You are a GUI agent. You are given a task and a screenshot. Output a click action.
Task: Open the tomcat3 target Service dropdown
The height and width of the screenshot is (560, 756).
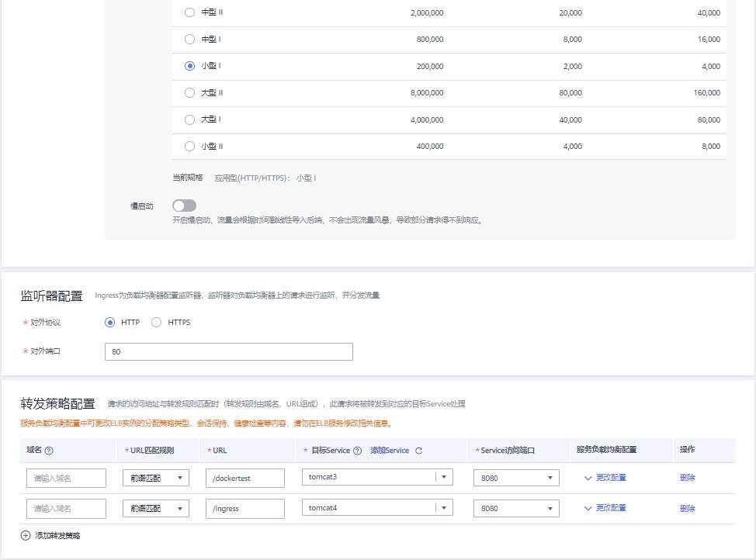click(x=377, y=477)
